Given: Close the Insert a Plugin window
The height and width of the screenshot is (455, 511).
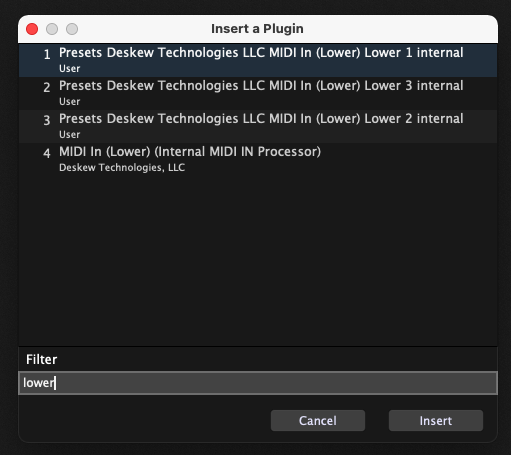Looking at the screenshot, I should tap(32, 29).
